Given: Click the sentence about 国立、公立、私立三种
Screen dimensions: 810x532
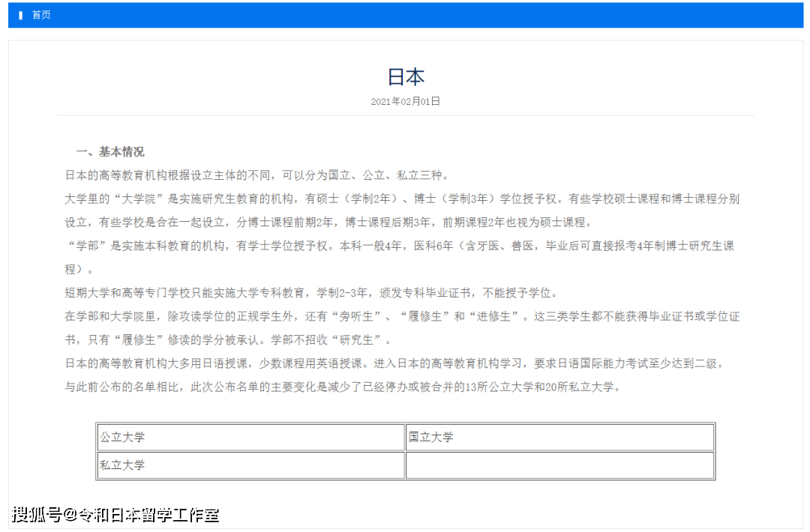Looking at the screenshot, I should (x=257, y=175).
